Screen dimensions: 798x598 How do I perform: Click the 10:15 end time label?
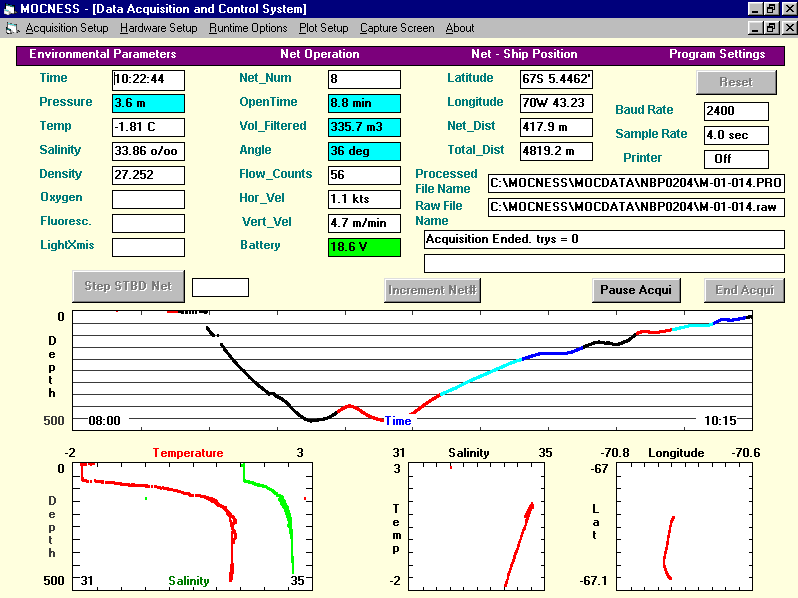click(x=720, y=421)
